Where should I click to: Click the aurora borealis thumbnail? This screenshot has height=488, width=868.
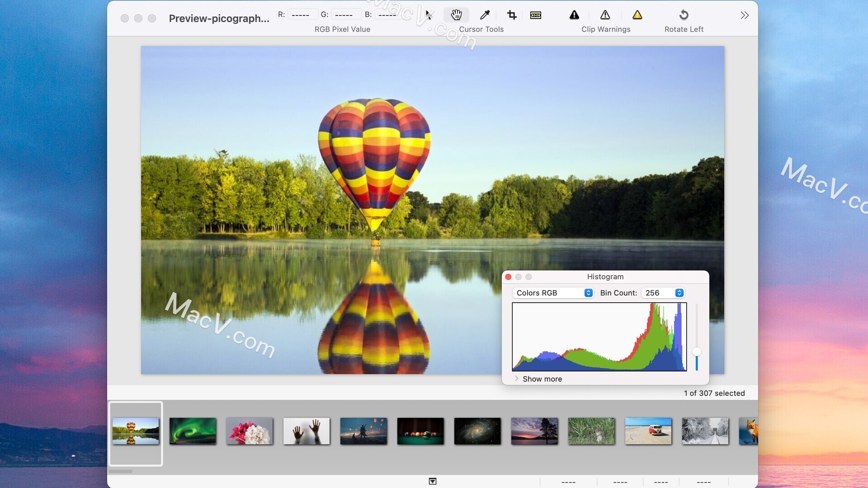(192, 430)
